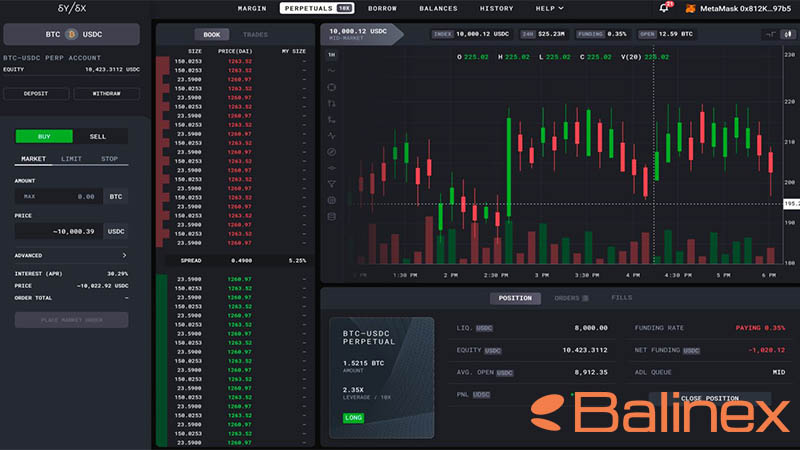Show the Orders tab

(x=571, y=298)
